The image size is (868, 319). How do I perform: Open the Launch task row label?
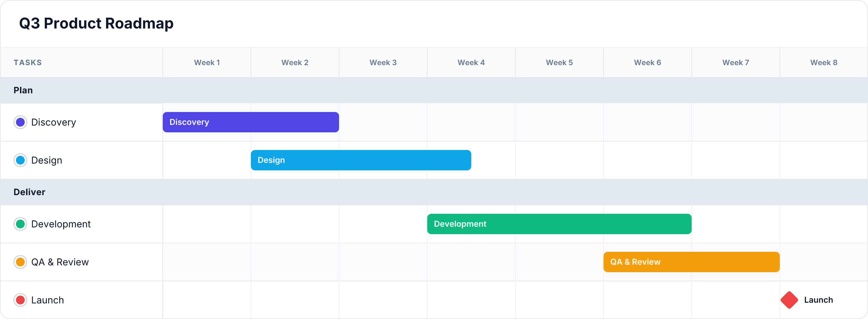tap(47, 300)
